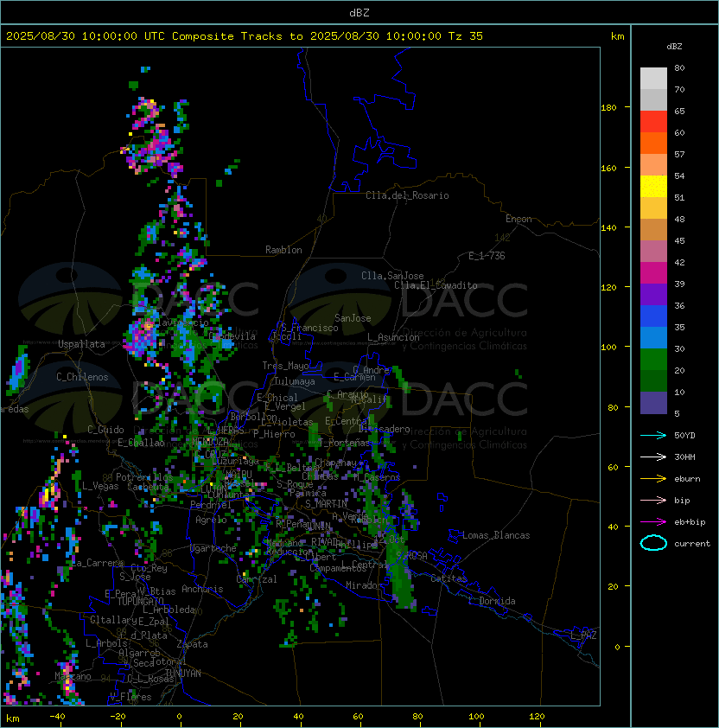Screen dimensions: 719x728
Task: Click the 'L_Asuncion' place label
Action: pos(393,337)
